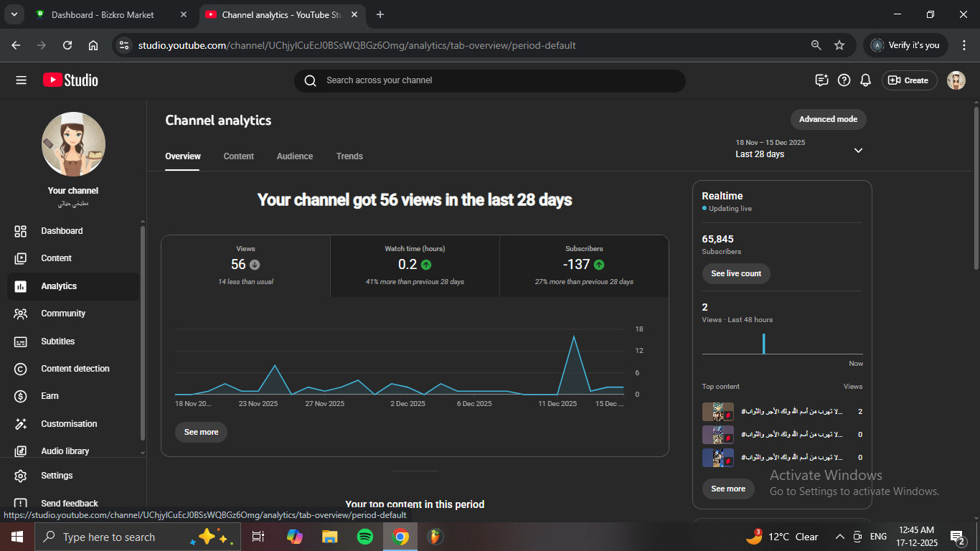The image size is (980, 551).
Task: Click the search across your channel field
Action: 489,80
